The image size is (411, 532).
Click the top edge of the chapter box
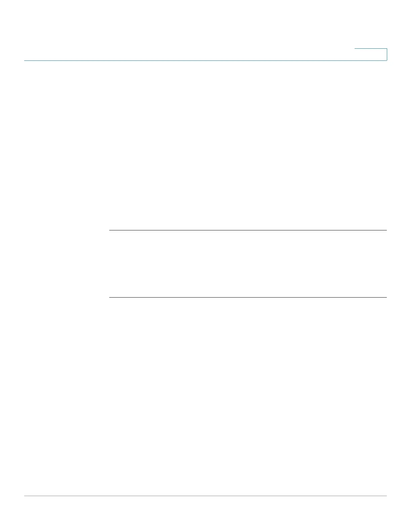pyautogui.click(x=371, y=49)
